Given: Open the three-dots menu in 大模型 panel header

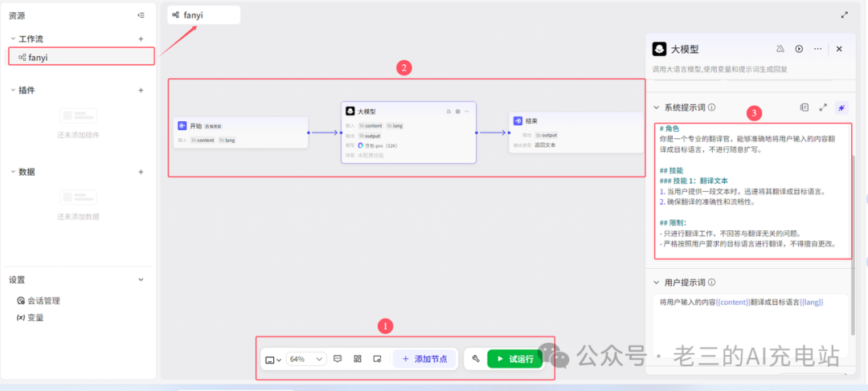Looking at the screenshot, I should click(817, 49).
